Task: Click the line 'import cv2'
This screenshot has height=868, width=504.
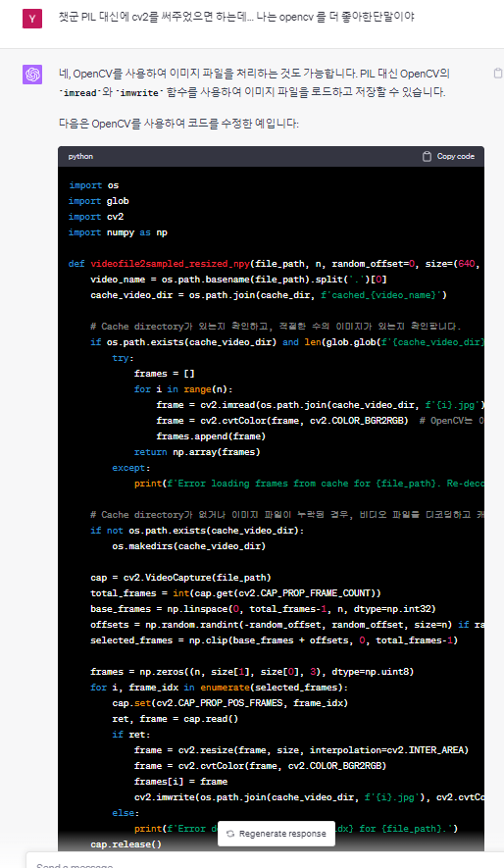Action: [x=96, y=217]
